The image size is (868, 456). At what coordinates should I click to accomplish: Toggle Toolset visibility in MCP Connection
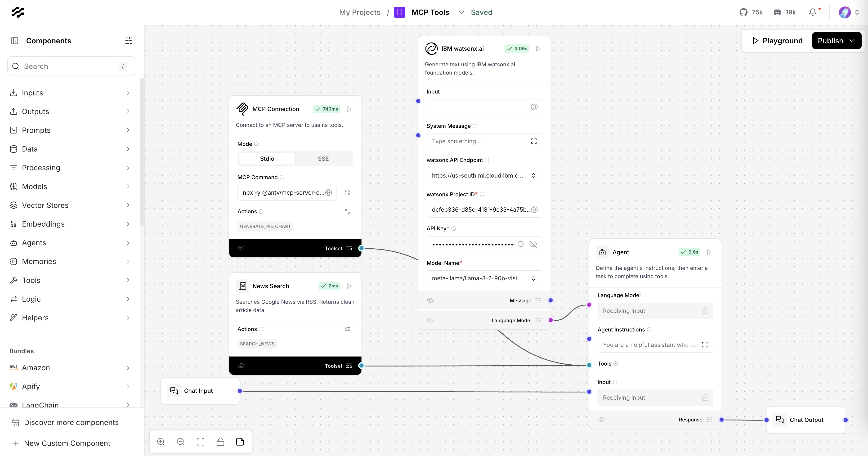pos(241,248)
